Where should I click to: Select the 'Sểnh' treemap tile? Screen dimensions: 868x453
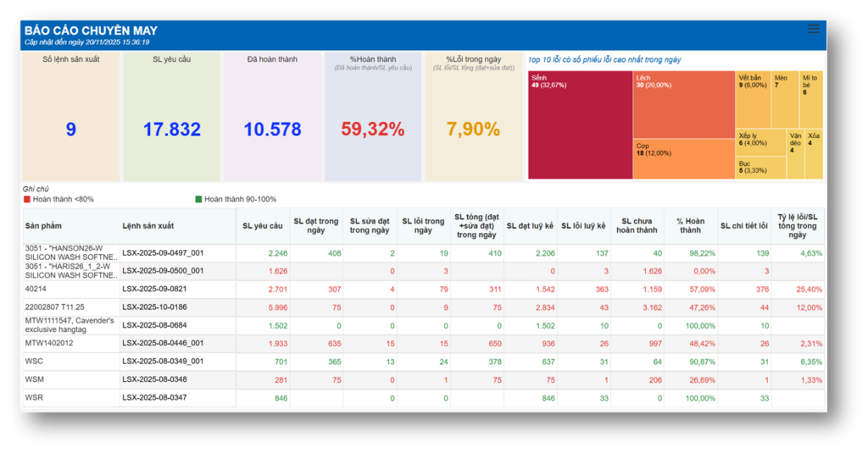tap(580, 127)
